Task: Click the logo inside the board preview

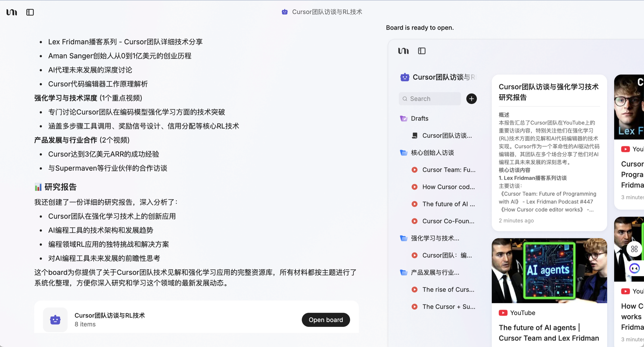Action: pyautogui.click(x=403, y=51)
